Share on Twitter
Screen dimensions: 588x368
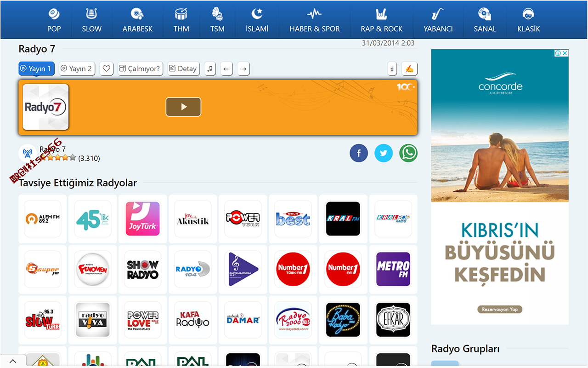[x=384, y=153]
